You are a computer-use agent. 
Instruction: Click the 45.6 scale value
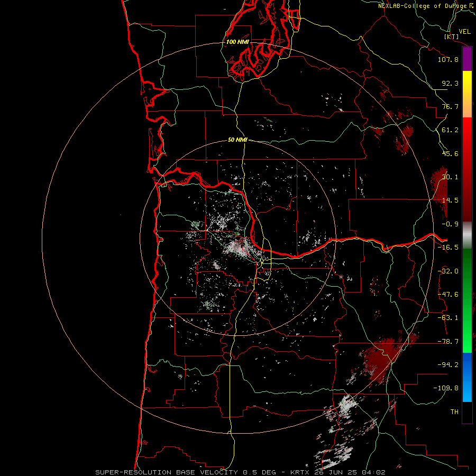click(x=450, y=153)
